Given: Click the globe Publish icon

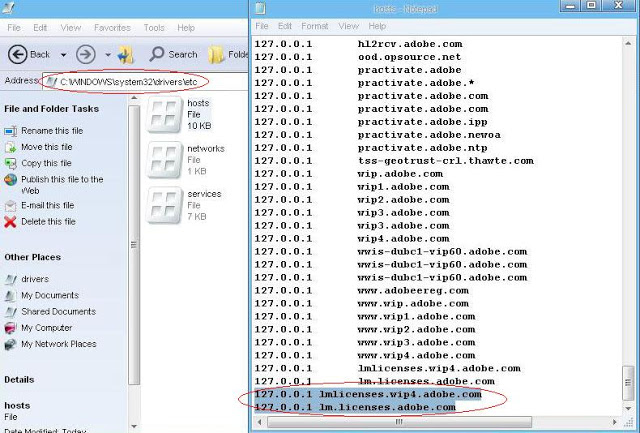Looking at the screenshot, I should pyautogui.click(x=10, y=180).
